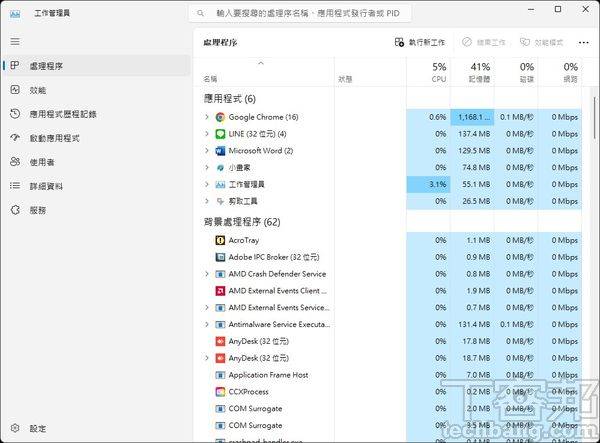Open the hamburger navigation menu

[x=15, y=41]
